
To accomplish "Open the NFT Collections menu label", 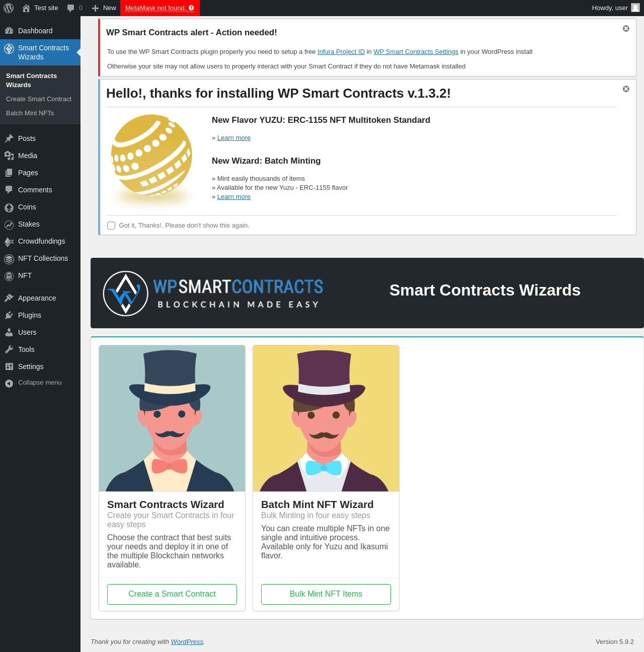I will 43,258.
